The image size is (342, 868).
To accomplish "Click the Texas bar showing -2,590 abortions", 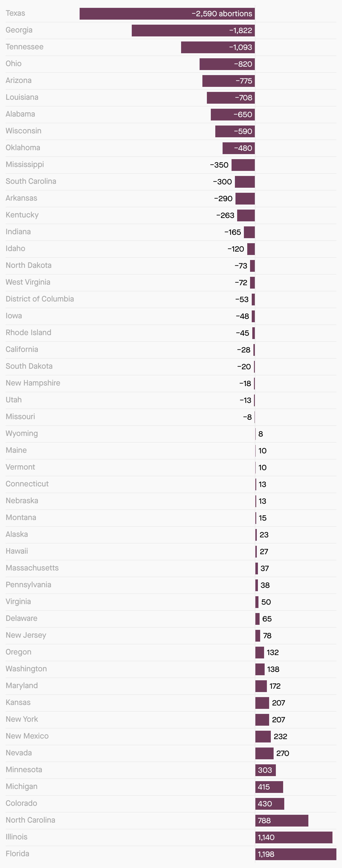I will point(167,13).
